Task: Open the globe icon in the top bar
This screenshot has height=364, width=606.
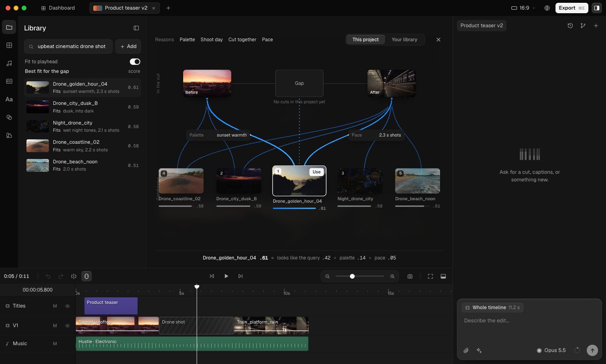Action: [x=547, y=8]
